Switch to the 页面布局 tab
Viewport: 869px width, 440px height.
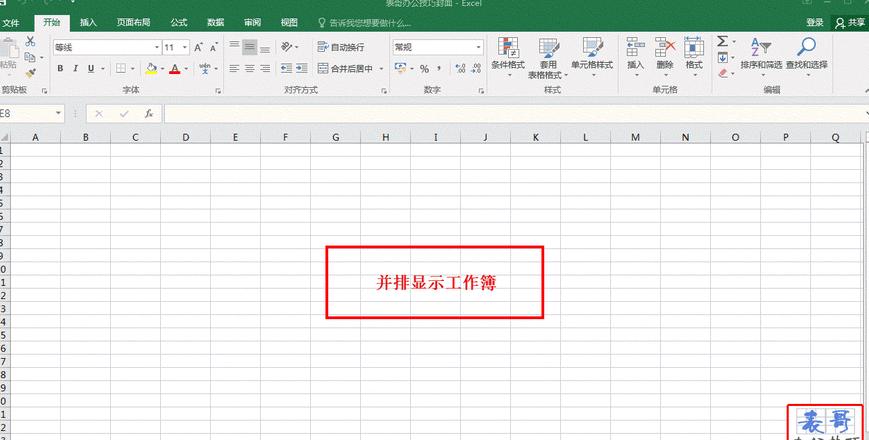[x=133, y=23]
